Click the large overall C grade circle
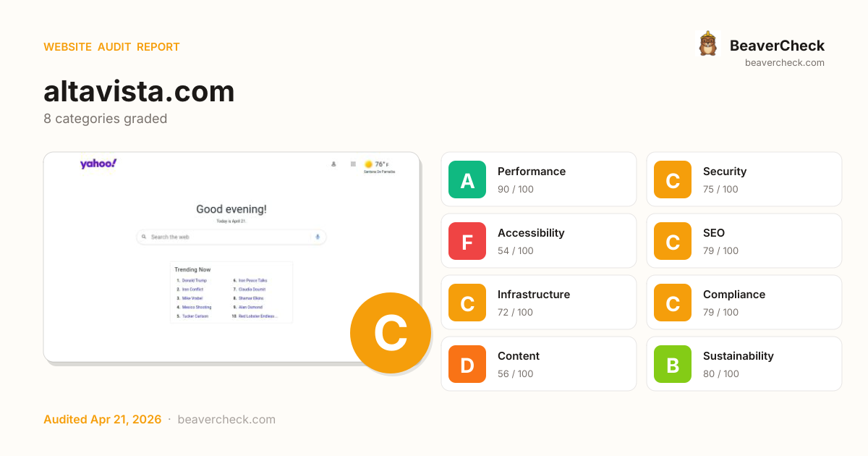 pos(391,333)
